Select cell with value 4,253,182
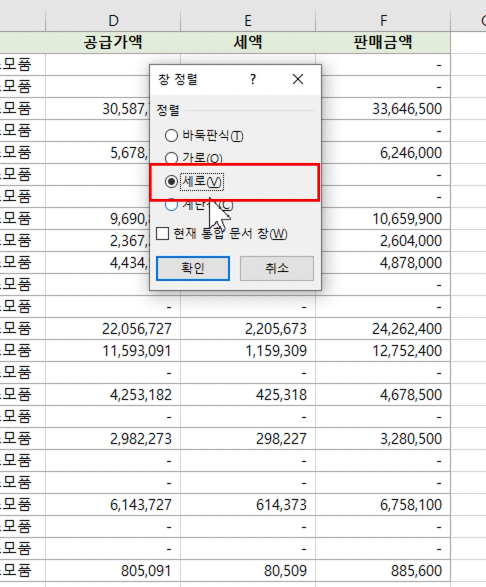This screenshot has height=587, width=486. click(113, 395)
